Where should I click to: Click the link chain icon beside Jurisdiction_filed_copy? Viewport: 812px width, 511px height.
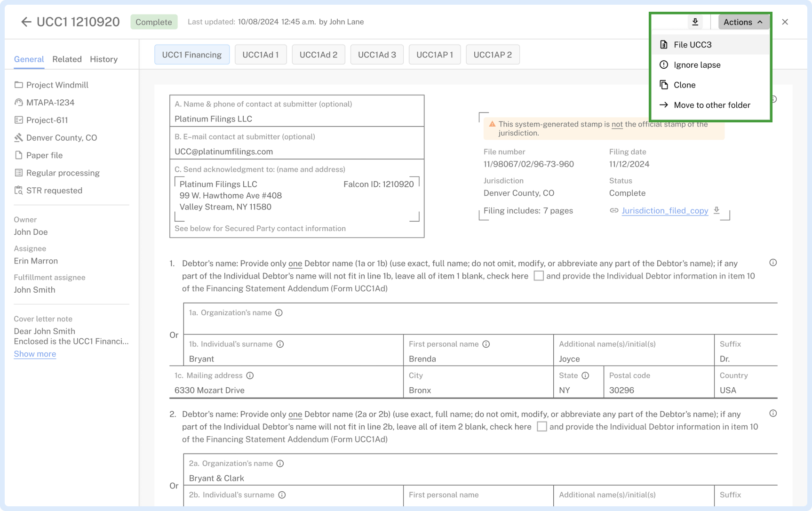614,210
